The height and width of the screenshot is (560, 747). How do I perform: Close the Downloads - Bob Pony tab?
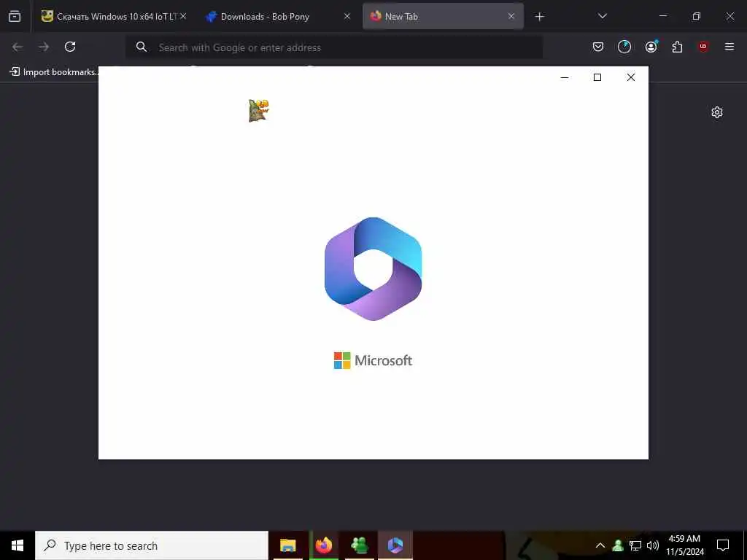tap(347, 16)
